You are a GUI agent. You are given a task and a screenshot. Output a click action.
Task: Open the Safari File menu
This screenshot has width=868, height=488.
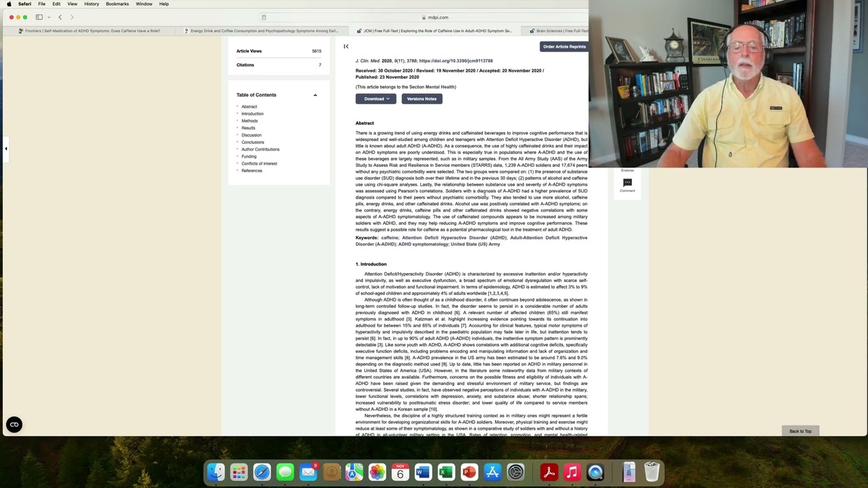tap(41, 4)
